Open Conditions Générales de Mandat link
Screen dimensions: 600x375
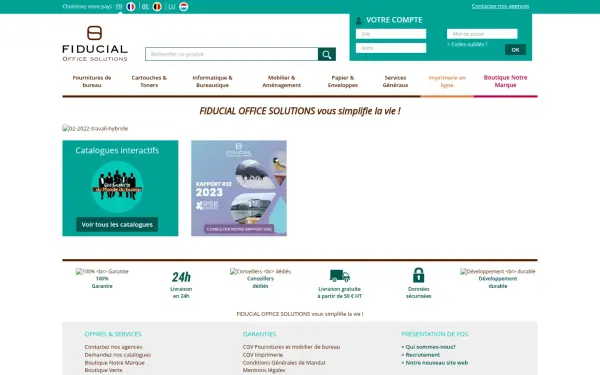284,363
